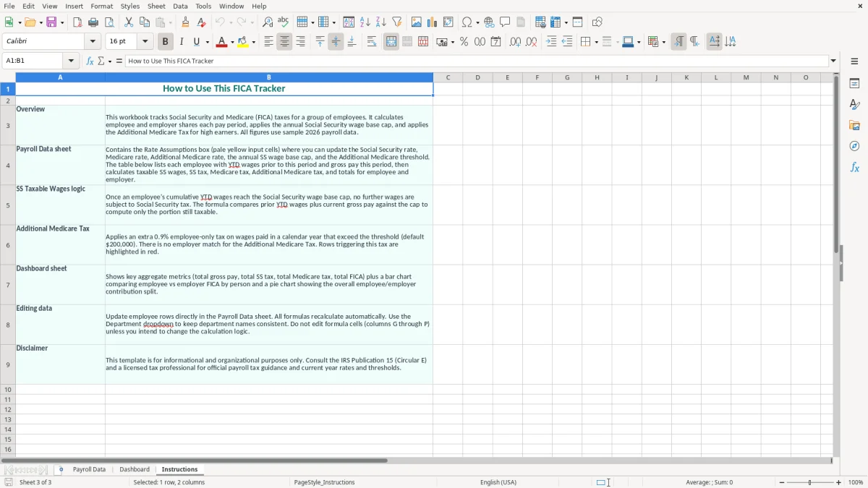This screenshot has width=868, height=488.
Task: Open the Conditional Formatting dropdown arrow
Action: click(663, 42)
